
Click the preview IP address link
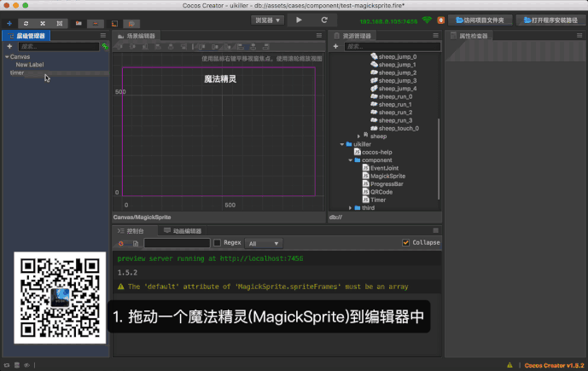pyautogui.click(x=388, y=21)
